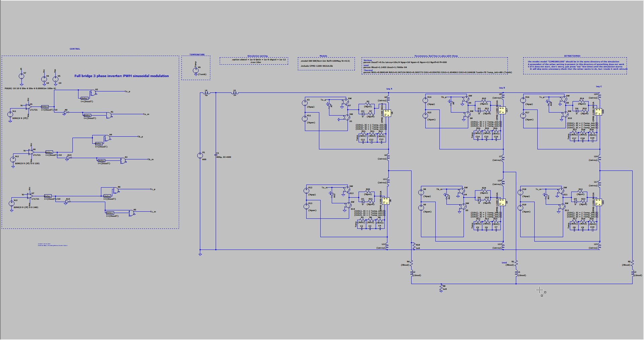The height and width of the screenshot is (340, 644).
Task: Select gate supply source V11
Action: click(x=305, y=119)
